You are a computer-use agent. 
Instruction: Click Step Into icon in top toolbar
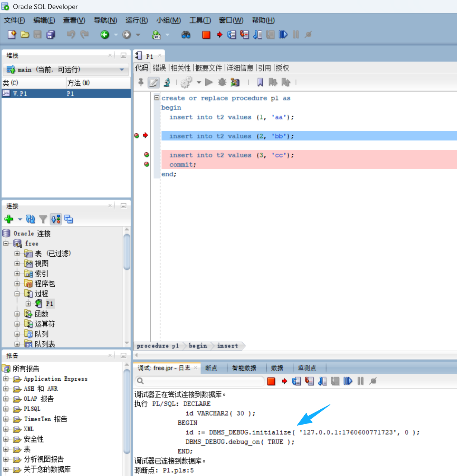[244, 35]
